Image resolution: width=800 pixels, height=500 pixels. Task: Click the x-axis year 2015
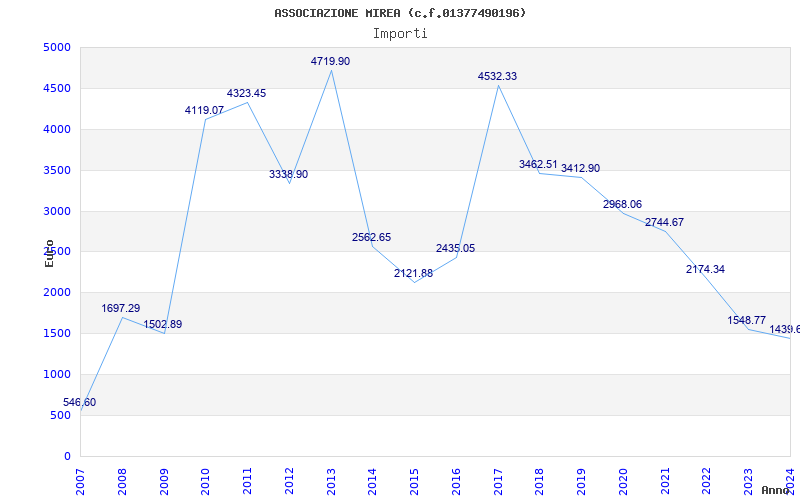coord(415,482)
